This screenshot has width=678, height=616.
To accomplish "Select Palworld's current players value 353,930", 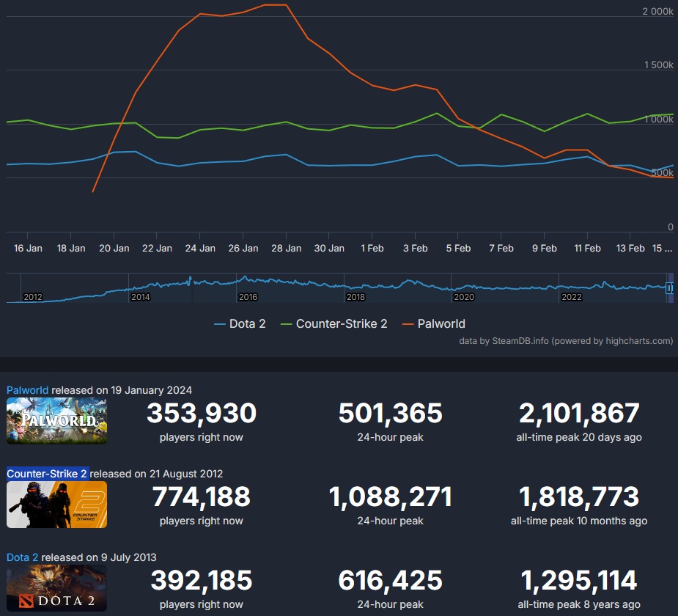I will 202,413.
